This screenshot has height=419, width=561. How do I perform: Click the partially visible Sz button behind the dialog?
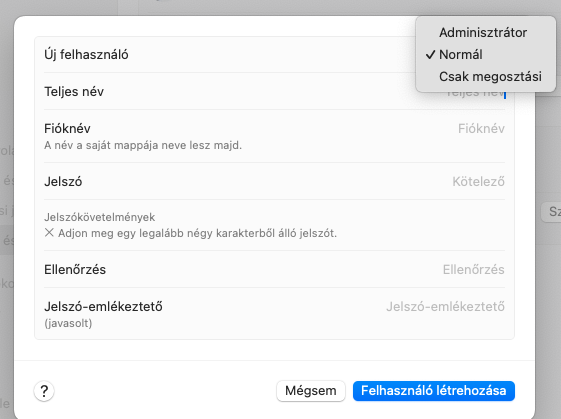click(x=551, y=211)
